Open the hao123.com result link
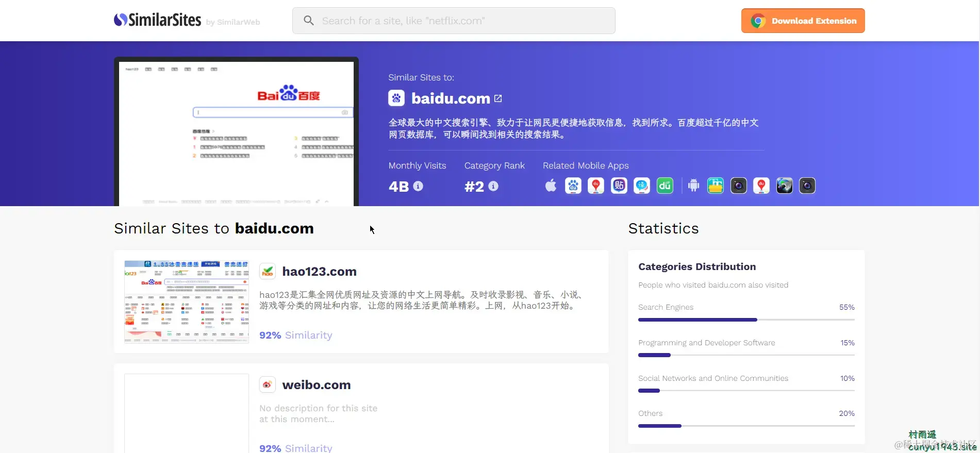Screen dimensions: 980x453 (319, 272)
